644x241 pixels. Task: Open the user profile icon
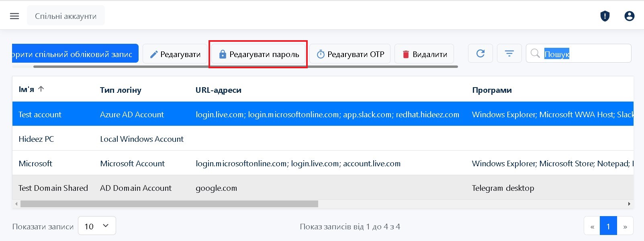click(x=629, y=16)
